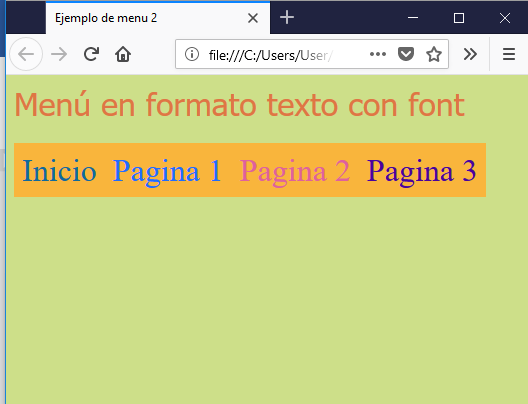The image size is (528, 404).
Task: Go to the Home page icon
Action: pos(123,54)
